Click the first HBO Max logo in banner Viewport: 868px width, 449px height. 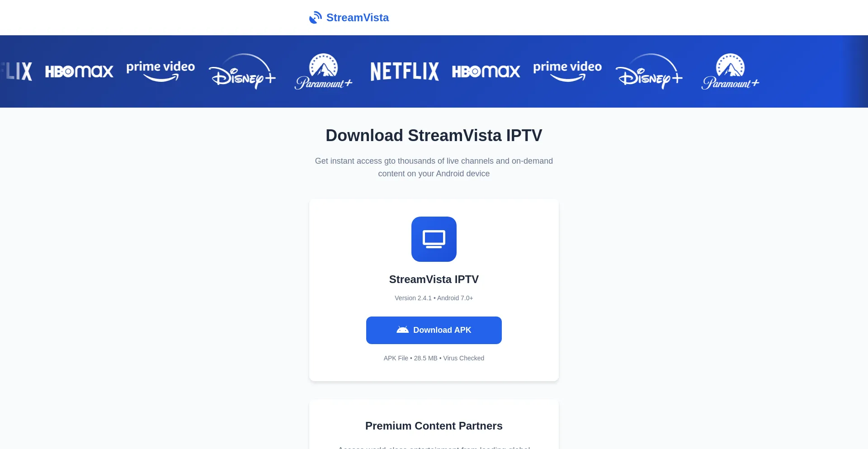tap(79, 71)
